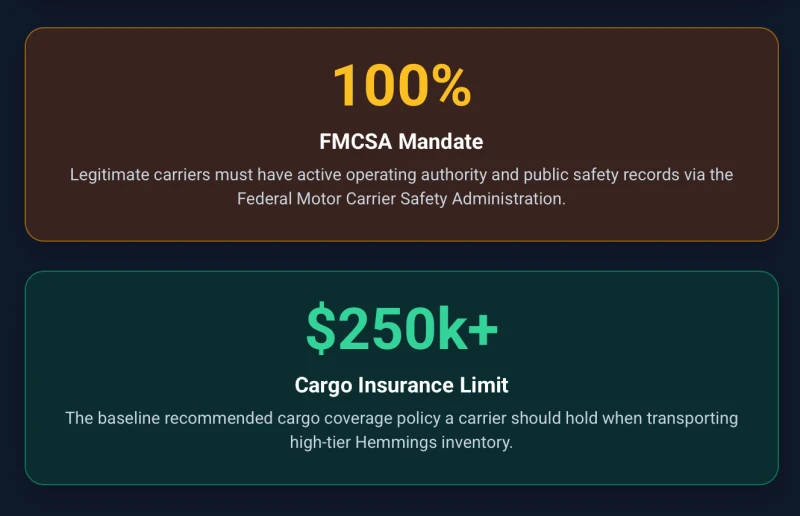
Task: Click the line starting "Legitimate carriers must have"
Action: pos(401,175)
